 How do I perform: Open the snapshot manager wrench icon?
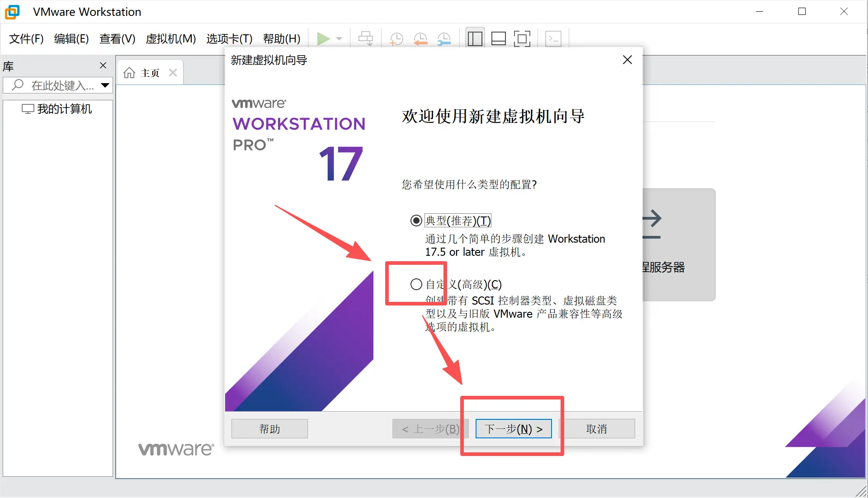pyautogui.click(x=444, y=39)
